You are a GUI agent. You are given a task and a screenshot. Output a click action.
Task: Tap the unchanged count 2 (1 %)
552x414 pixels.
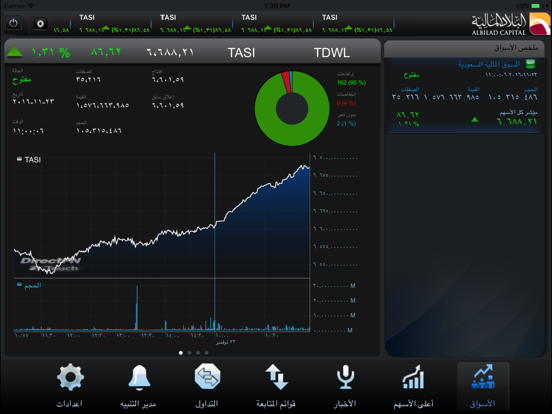pos(346,124)
